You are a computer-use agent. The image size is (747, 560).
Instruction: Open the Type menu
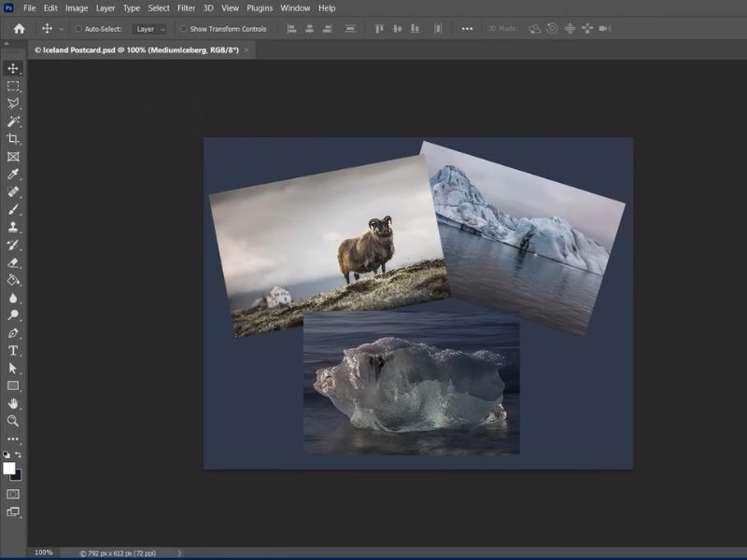click(132, 8)
